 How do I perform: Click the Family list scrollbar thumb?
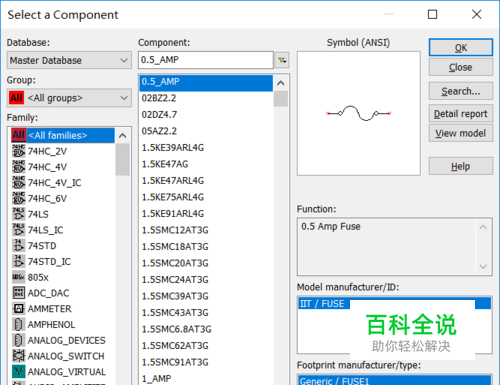pyautogui.click(x=122, y=159)
